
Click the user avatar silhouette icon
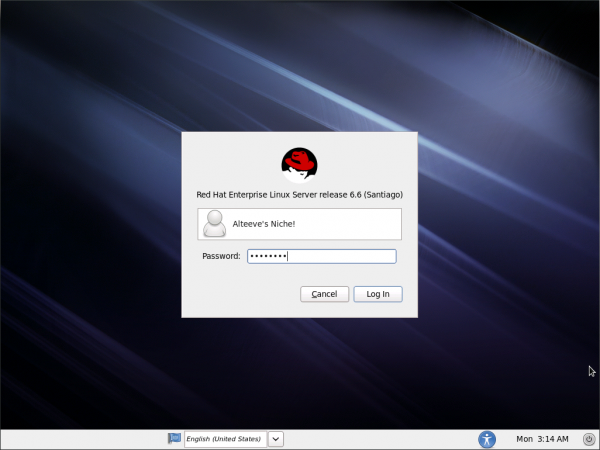214,224
